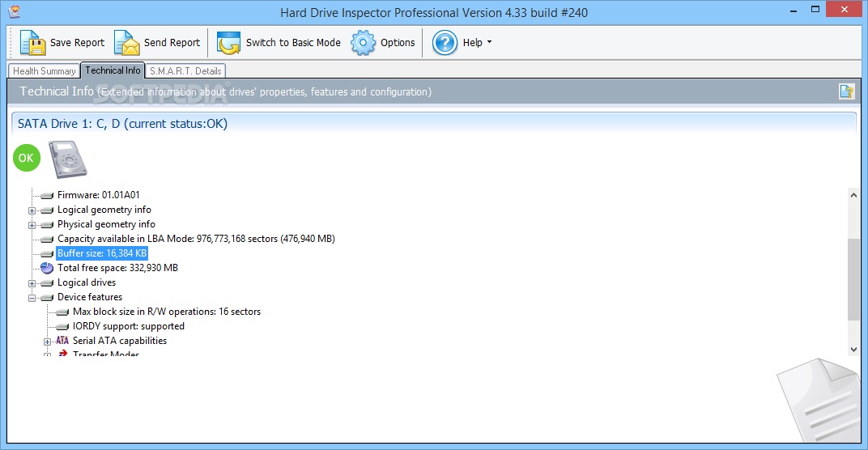Click the ATA icon beside Serial ATA capabilities
The width and height of the screenshot is (868, 450).
[62, 341]
